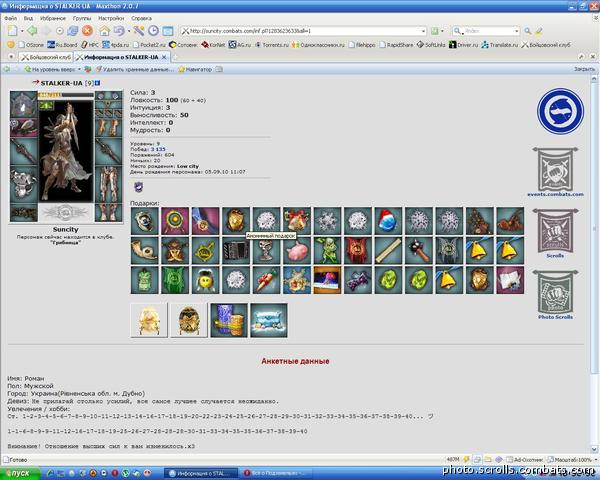Select the spiked mace gift icon
This screenshot has height=480, width=600.
coord(419,250)
